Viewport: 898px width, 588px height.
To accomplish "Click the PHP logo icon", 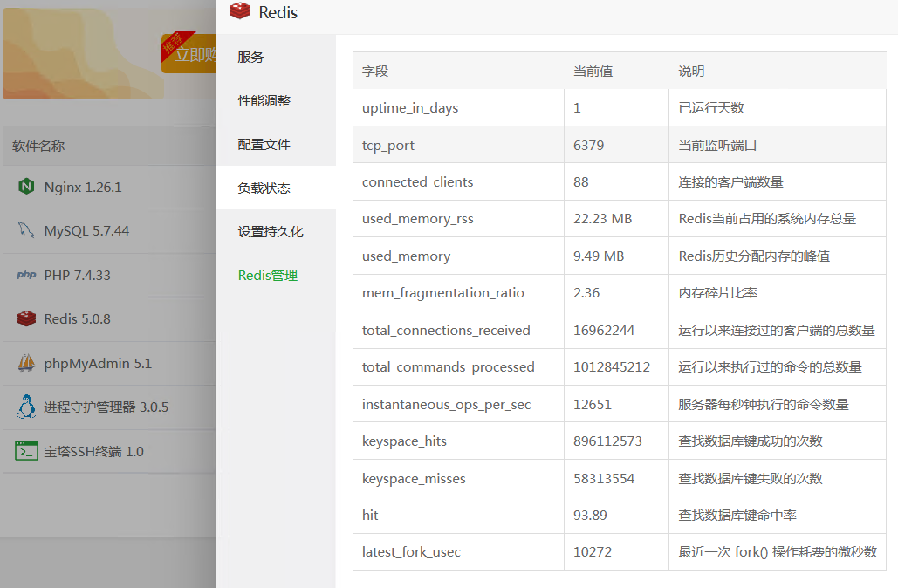I will [26, 275].
